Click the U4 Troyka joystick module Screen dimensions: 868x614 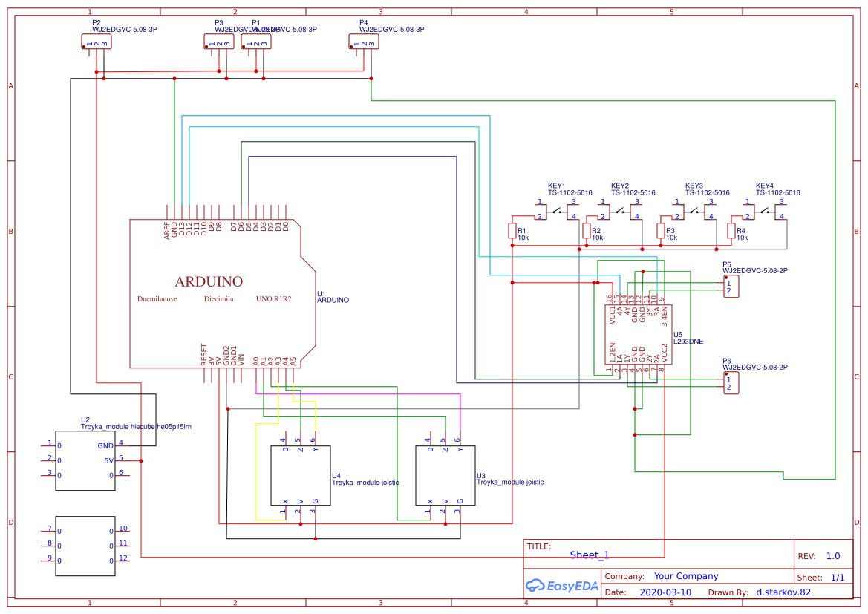coord(301,476)
